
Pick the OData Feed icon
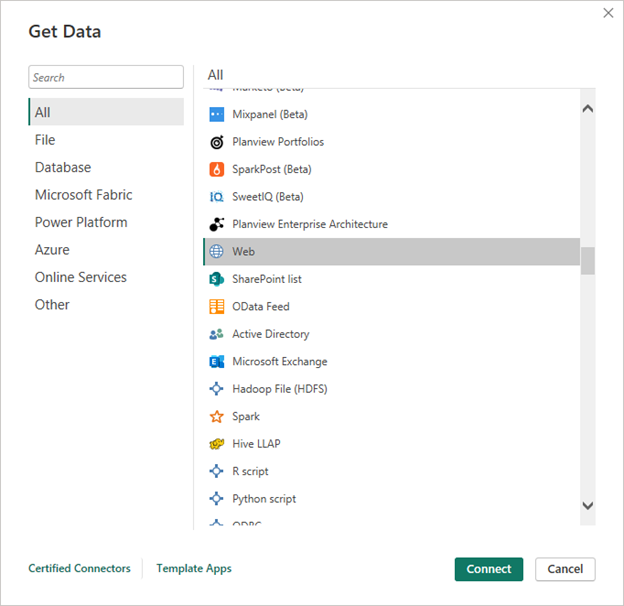pyautogui.click(x=216, y=307)
